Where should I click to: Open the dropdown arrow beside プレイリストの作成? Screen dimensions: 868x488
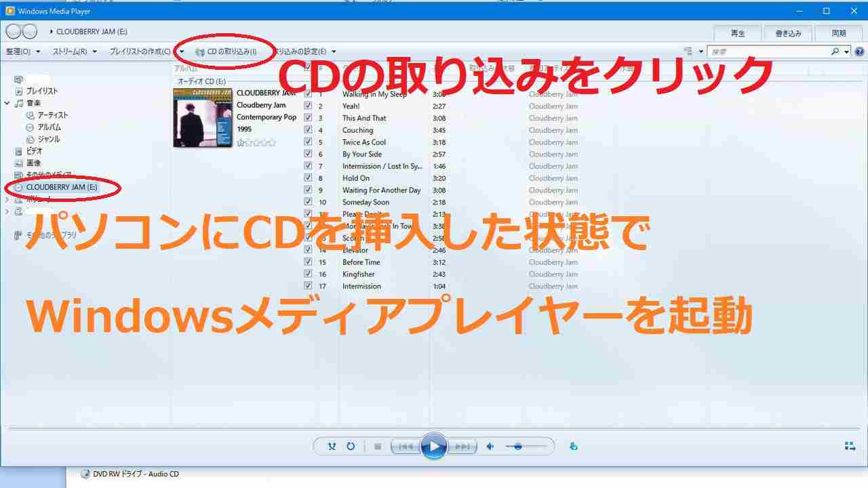click(182, 52)
